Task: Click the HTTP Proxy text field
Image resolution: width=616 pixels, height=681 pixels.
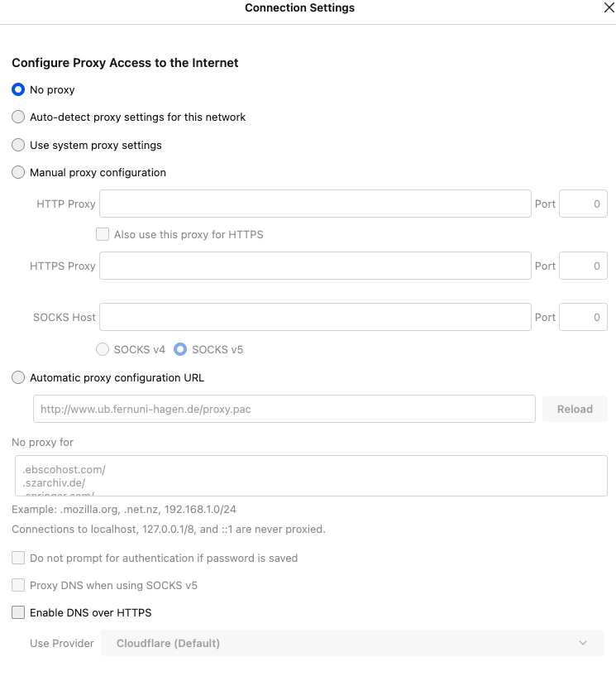Action: tap(315, 204)
